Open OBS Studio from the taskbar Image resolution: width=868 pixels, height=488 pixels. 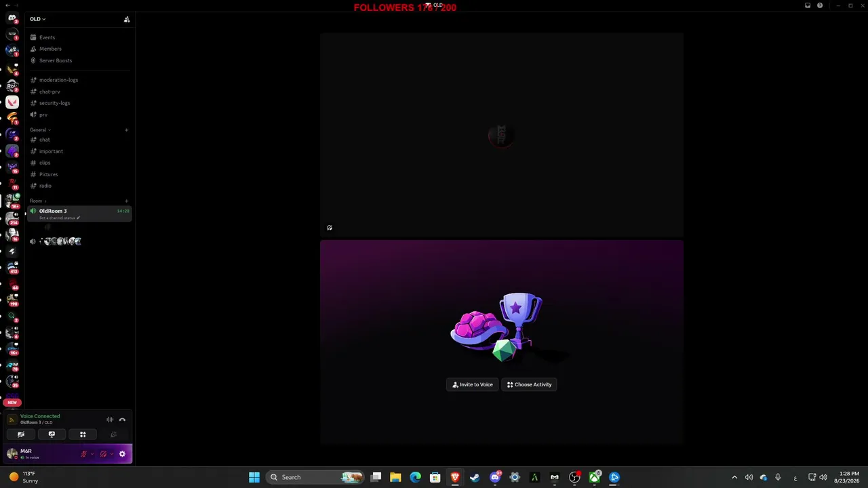pyautogui.click(x=574, y=477)
